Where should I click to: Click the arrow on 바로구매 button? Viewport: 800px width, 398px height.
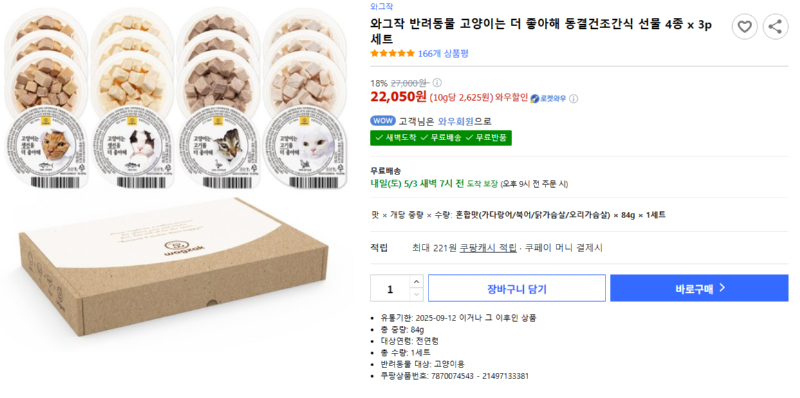[722, 288]
